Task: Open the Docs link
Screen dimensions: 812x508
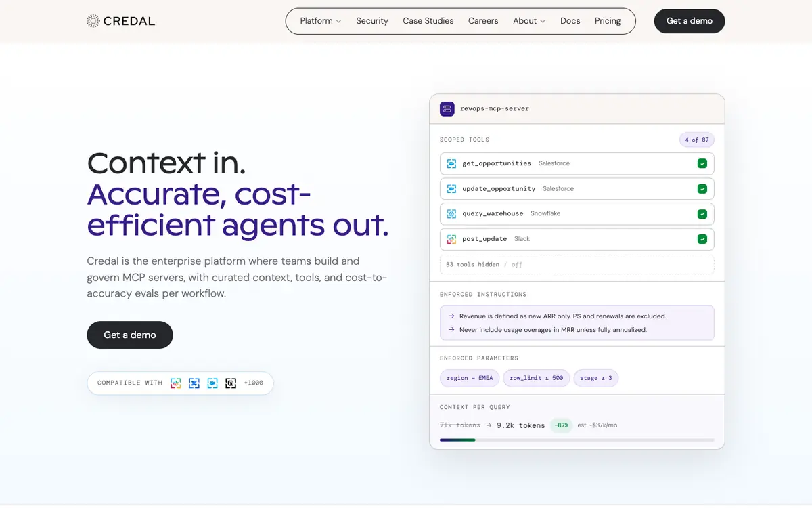Action: pos(570,21)
